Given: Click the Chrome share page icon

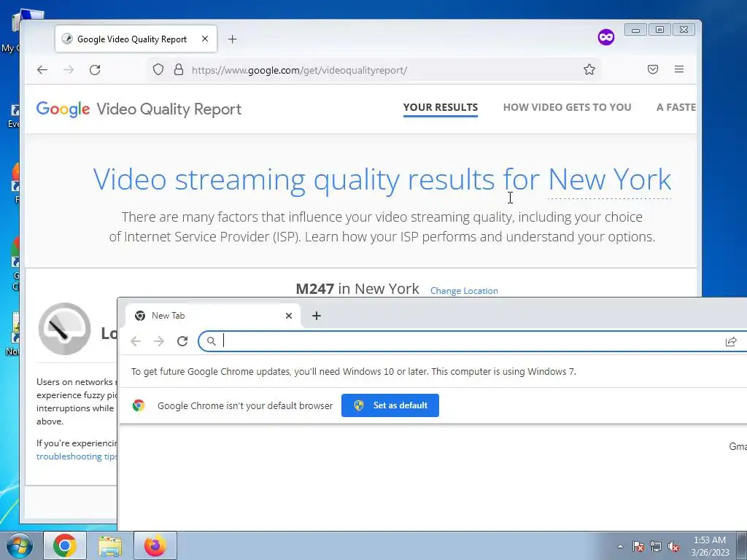Looking at the screenshot, I should [731, 341].
